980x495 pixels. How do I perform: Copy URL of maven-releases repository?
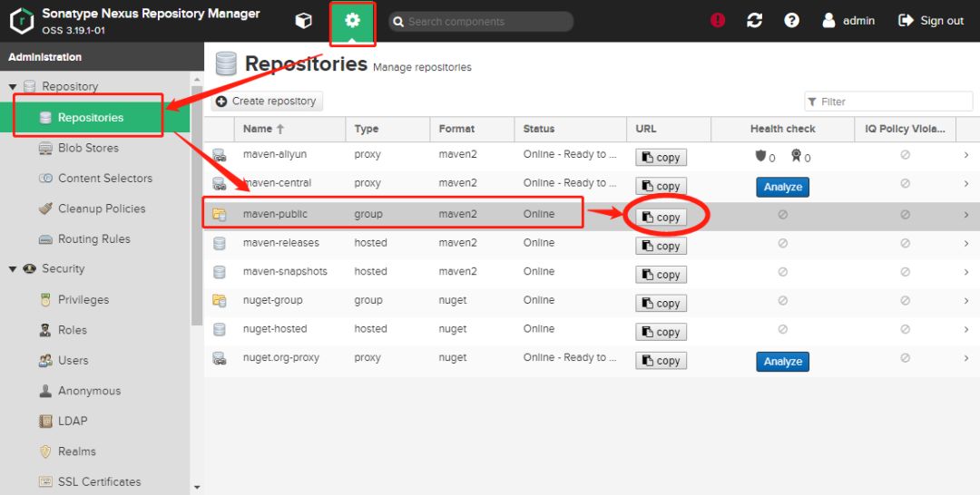661,246
